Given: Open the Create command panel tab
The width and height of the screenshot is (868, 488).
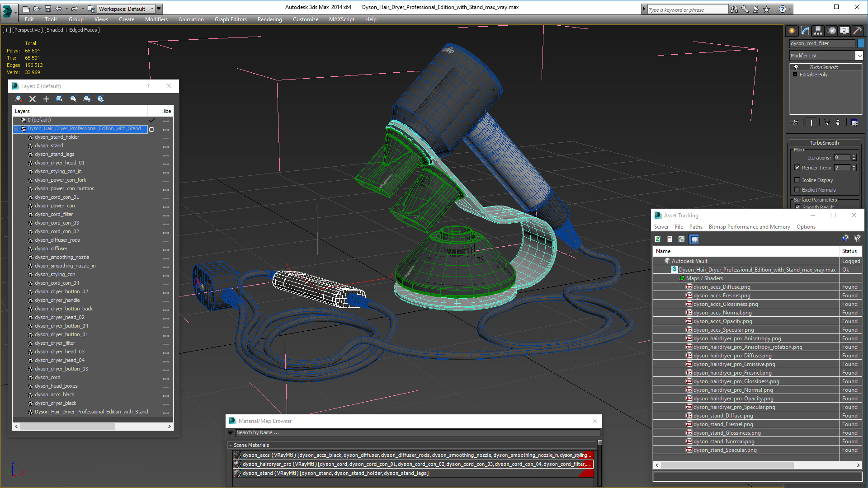Looking at the screenshot, I should (x=792, y=31).
